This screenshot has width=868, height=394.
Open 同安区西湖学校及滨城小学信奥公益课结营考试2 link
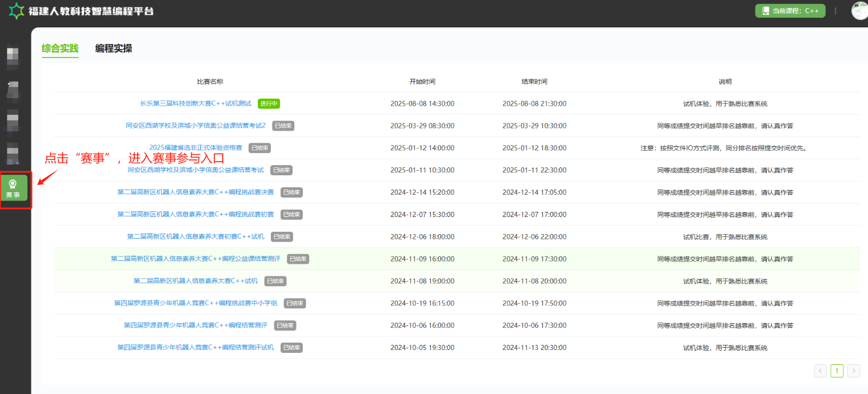point(195,126)
